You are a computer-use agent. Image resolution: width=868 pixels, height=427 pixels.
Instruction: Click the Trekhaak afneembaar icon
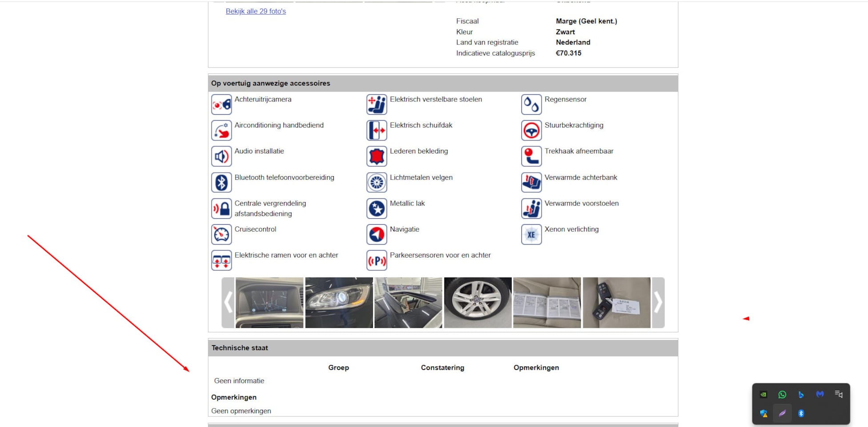pyautogui.click(x=531, y=157)
